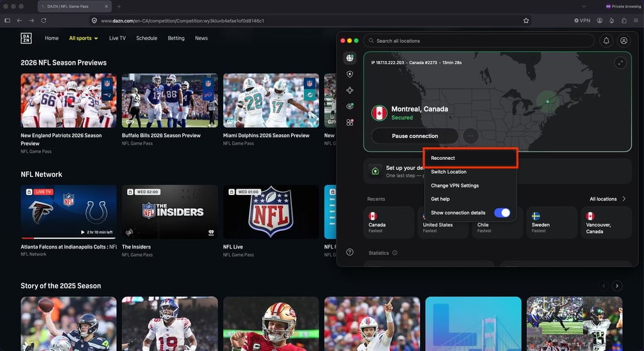The width and height of the screenshot is (644, 351).
Task: Open the VPN globe sidebar icon
Action: pos(350,58)
